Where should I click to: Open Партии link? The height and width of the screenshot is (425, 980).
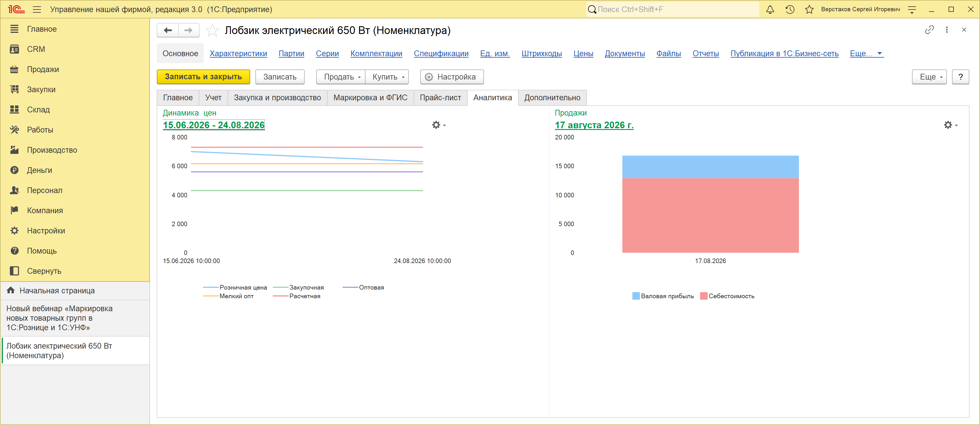click(x=291, y=54)
